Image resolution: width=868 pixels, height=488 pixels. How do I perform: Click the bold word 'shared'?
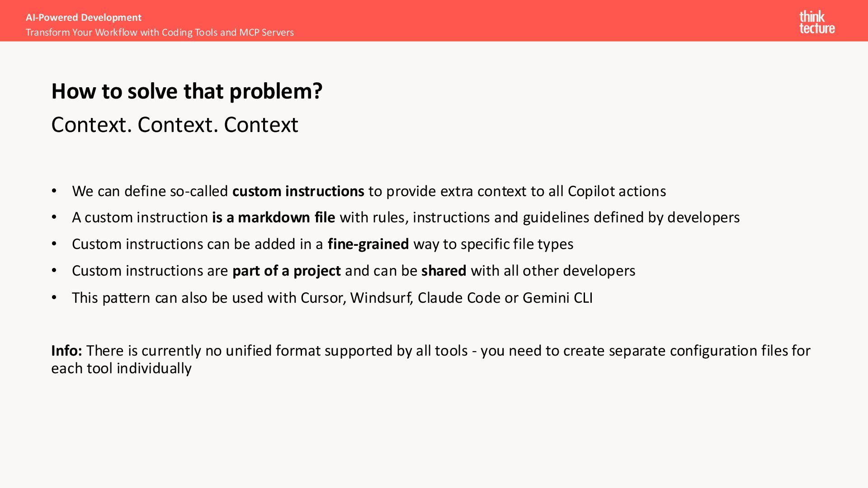click(x=443, y=271)
